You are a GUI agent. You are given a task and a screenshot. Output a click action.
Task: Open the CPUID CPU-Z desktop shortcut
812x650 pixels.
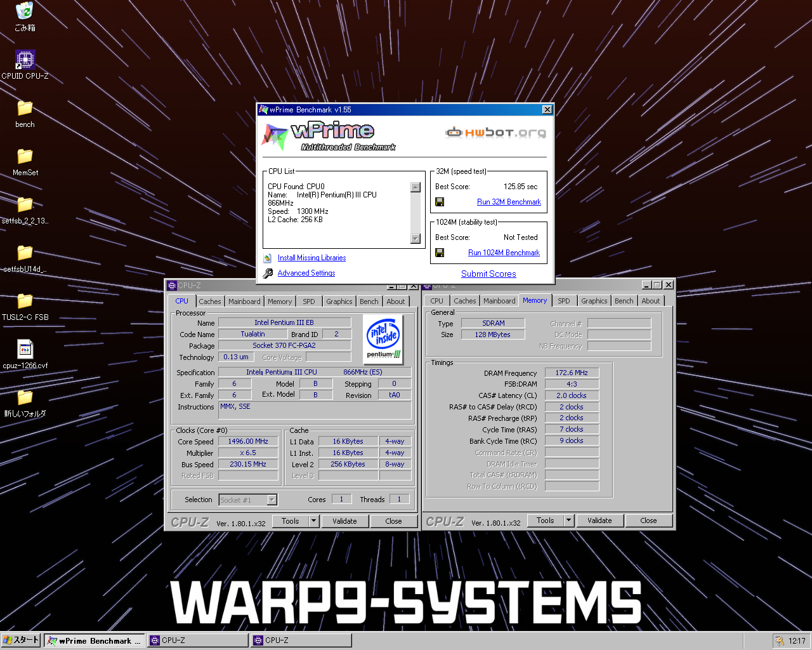click(25, 59)
